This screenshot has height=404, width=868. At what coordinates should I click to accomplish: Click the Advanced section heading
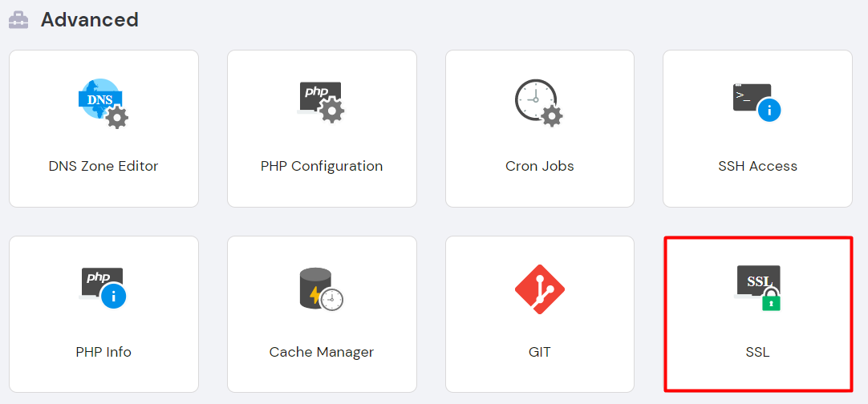click(90, 20)
